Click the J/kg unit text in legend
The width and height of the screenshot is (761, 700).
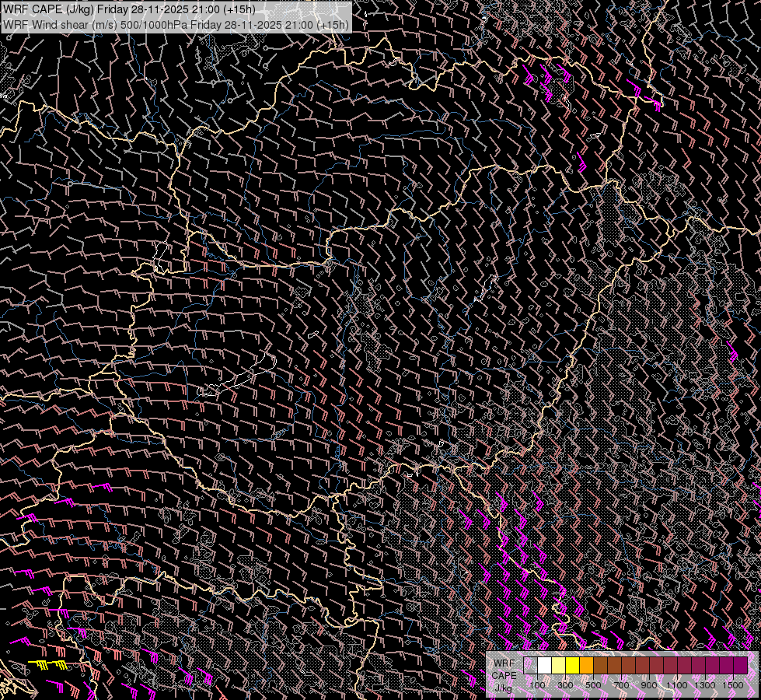[x=503, y=688]
